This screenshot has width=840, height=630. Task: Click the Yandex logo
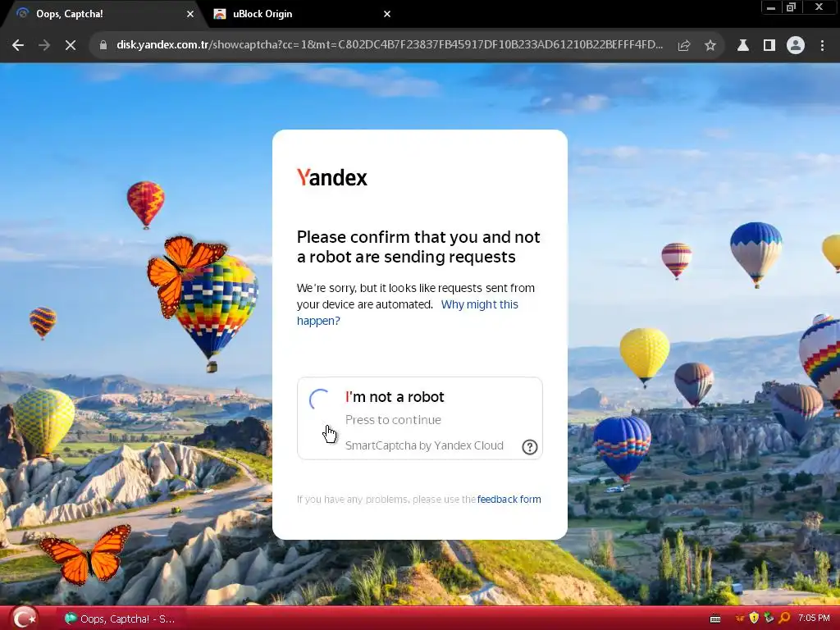332,177
